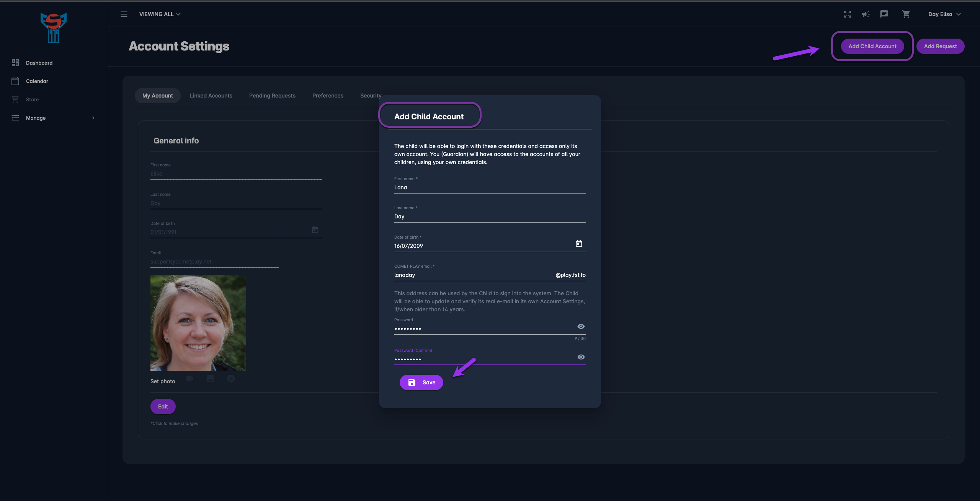Viewport: 980px width, 501px height.
Task: Open date of birth calendar picker in dialog
Action: (x=579, y=244)
